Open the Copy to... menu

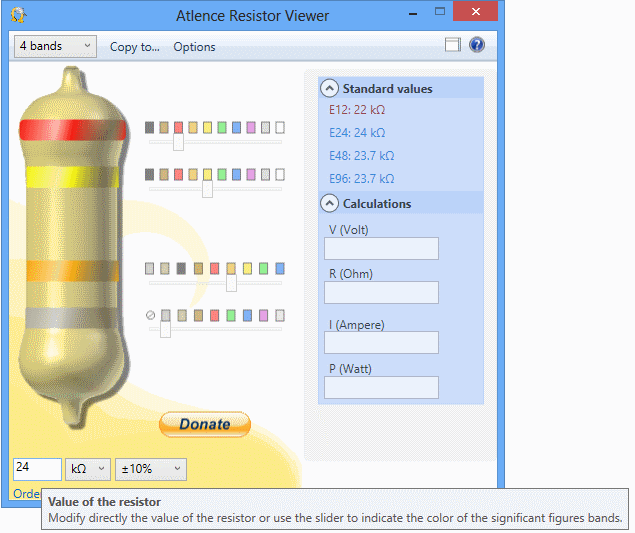click(x=134, y=47)
